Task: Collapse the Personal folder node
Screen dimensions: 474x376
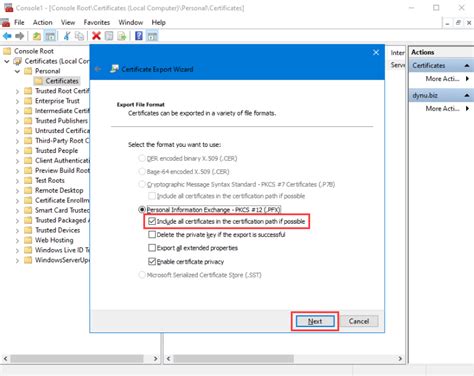Action: coord(17,71)
